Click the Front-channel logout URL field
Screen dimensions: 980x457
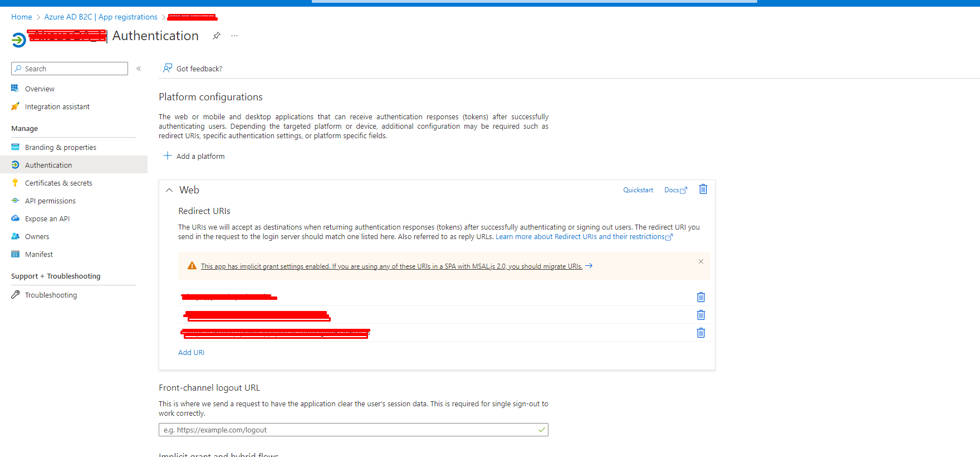click(x=348, y=430)
